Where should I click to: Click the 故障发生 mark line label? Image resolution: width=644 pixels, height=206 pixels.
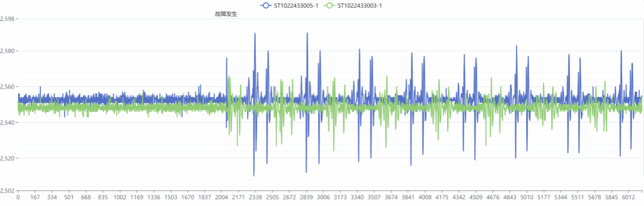226,14
